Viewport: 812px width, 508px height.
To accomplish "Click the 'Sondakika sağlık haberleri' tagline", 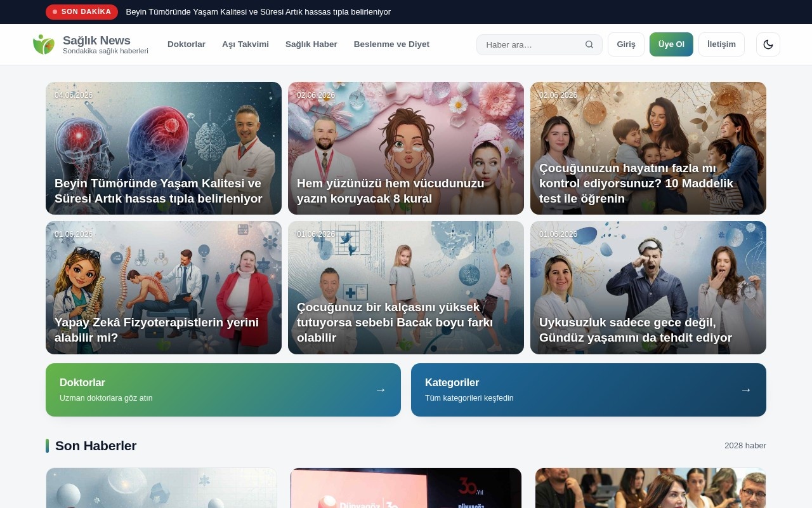I will tap(105, 51).
